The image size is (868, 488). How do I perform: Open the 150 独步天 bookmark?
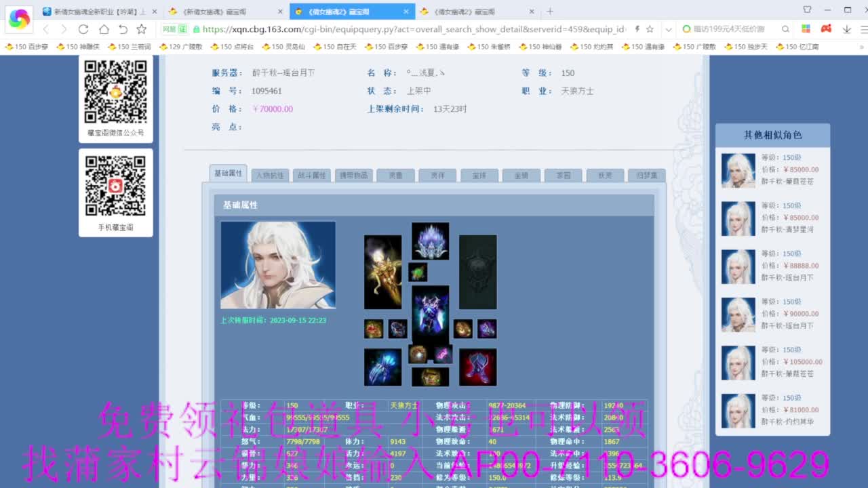tap(745, 47)
